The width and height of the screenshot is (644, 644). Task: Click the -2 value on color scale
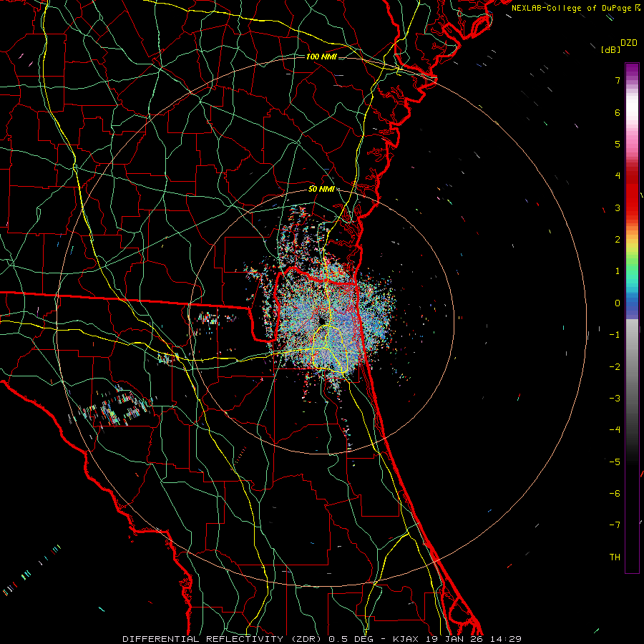(615, 367)
